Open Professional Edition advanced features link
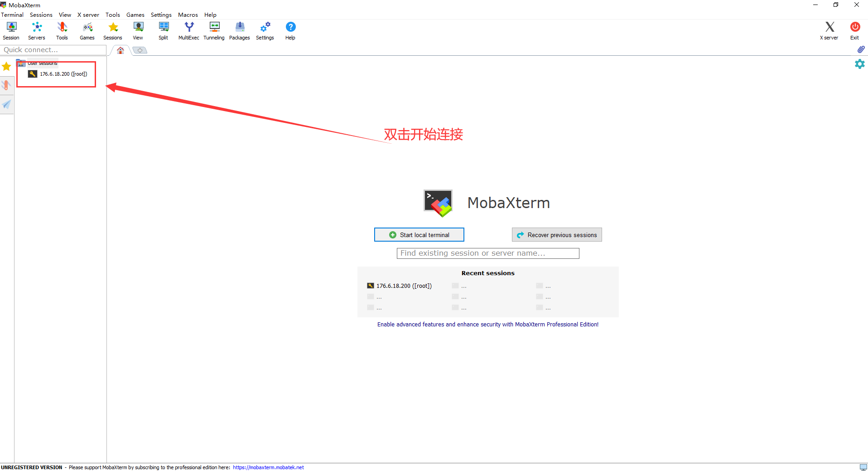 coord(488,325)
